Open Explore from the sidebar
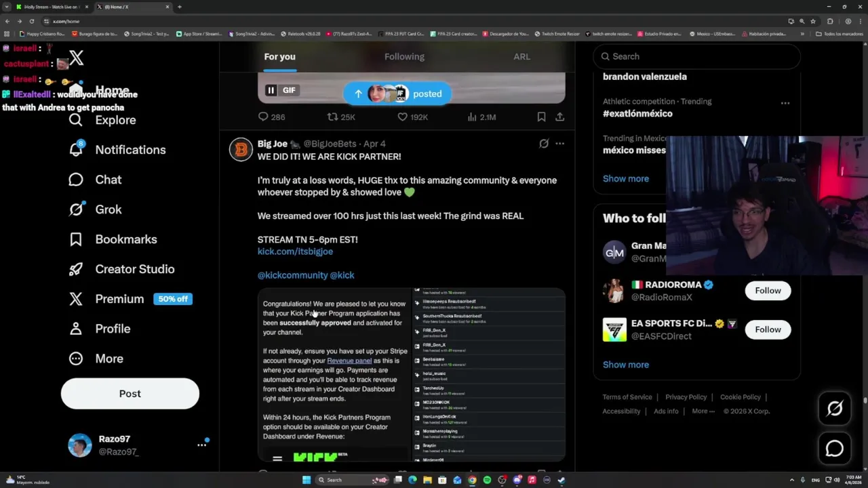 pos(102,120)
